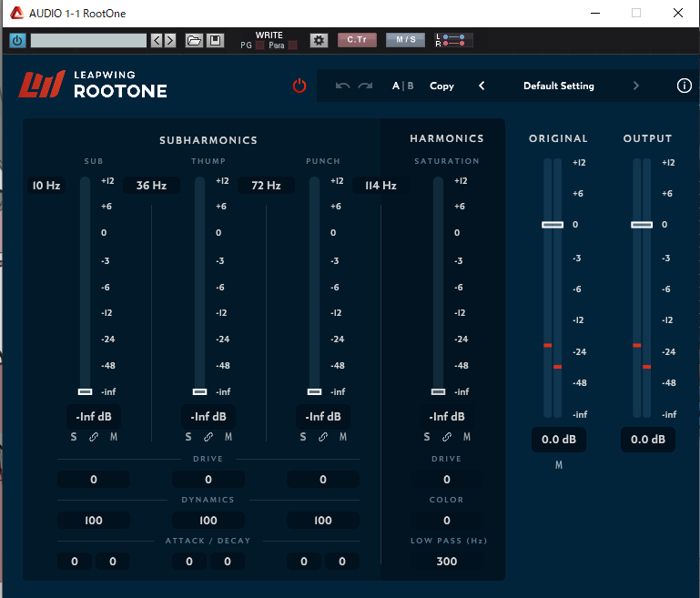
Task: Open plugin settings gear icon
Action: [319, 41]
